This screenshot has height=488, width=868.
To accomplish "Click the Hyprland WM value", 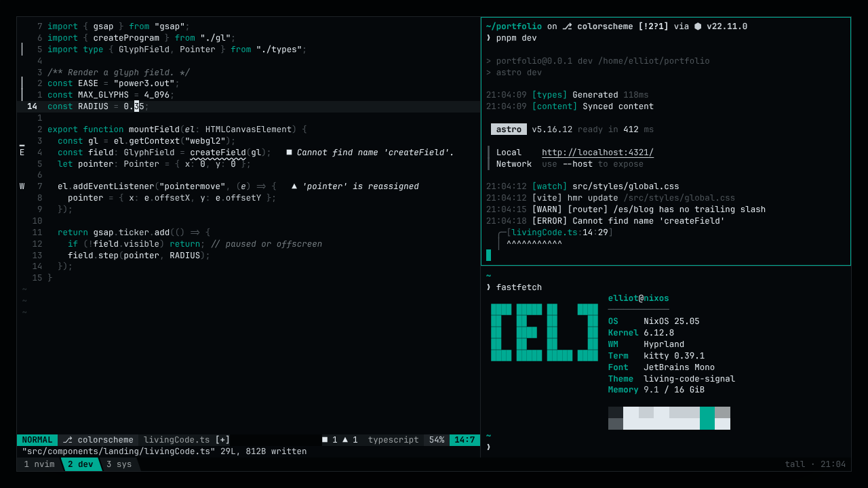I will click(664, 344).
